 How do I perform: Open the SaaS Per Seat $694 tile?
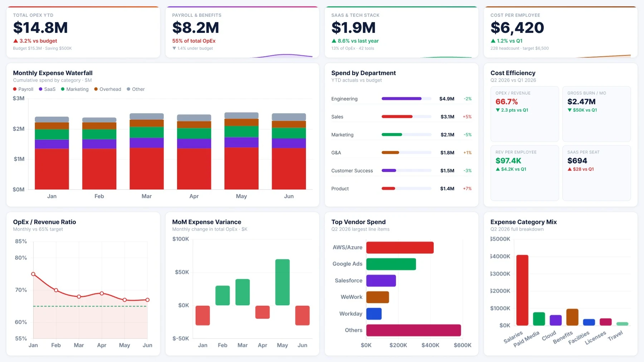(596, 173)
